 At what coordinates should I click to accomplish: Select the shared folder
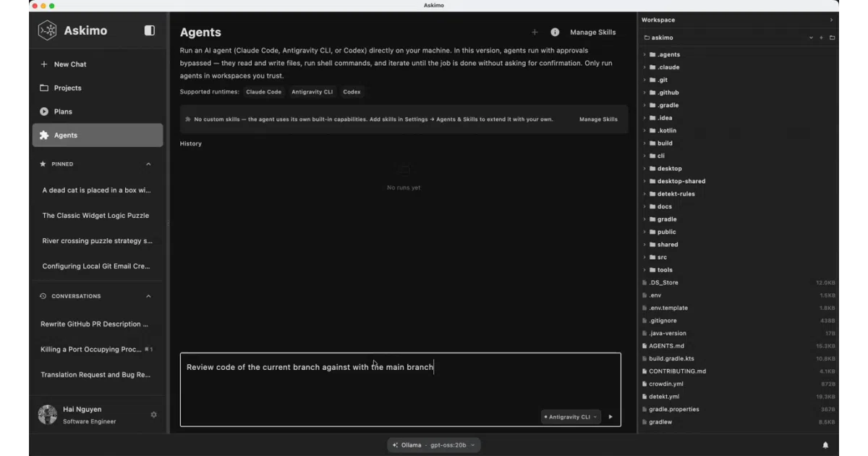point(738,245)
